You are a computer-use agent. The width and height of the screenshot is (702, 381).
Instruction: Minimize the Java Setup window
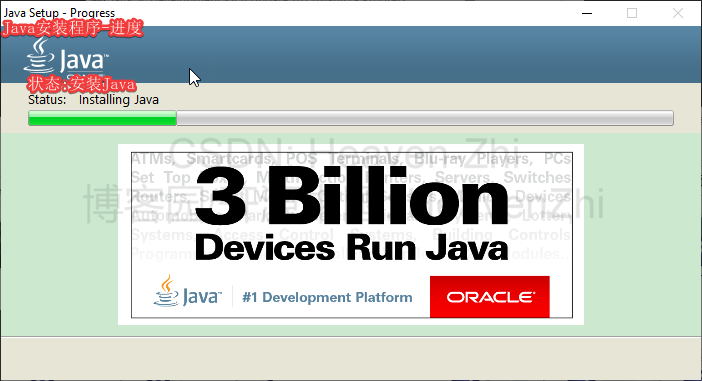click(587, 13)
